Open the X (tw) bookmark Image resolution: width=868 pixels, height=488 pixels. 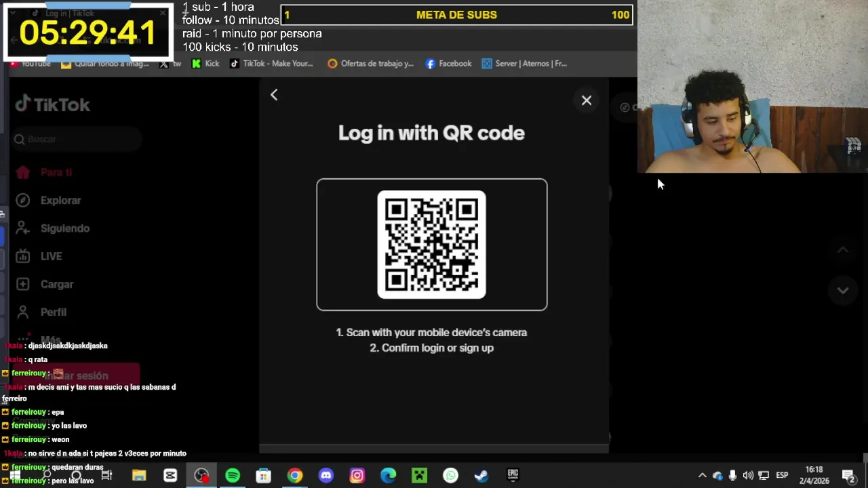(x=170, y=64)
